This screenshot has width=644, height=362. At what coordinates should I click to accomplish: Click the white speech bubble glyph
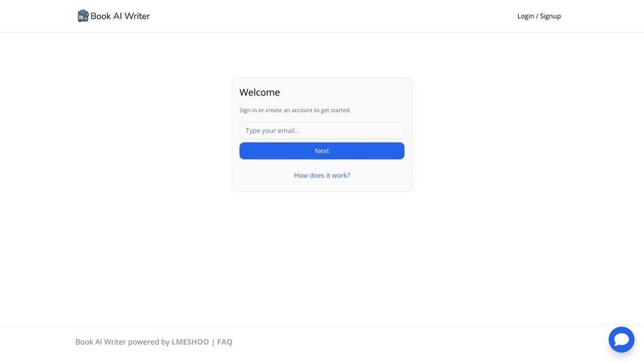[622, 340]
